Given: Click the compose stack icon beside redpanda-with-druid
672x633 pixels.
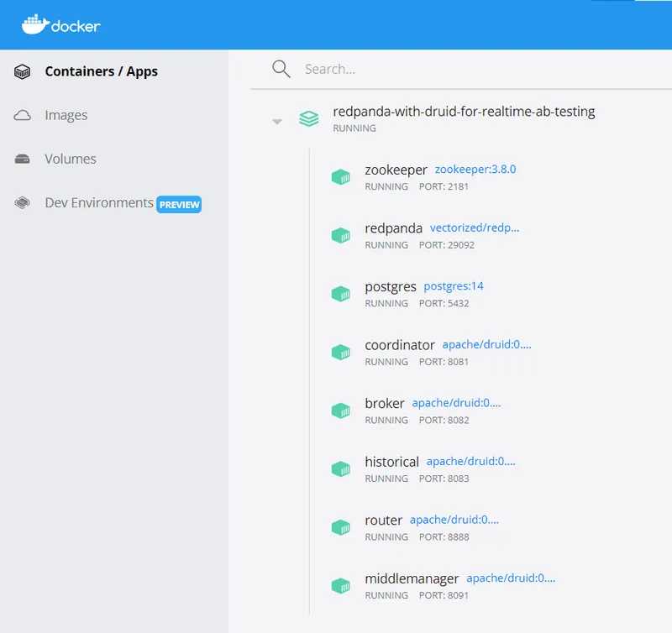Looking at the screenshot, I should point(310,118).
